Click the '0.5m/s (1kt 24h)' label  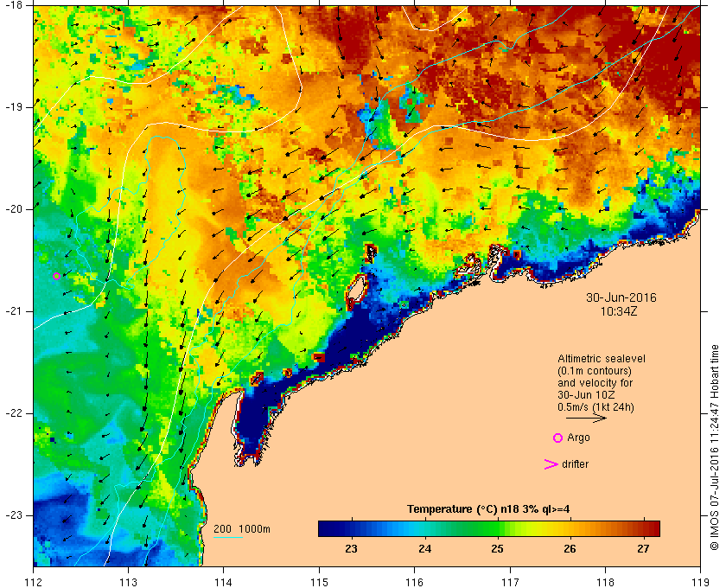(595, 407)
